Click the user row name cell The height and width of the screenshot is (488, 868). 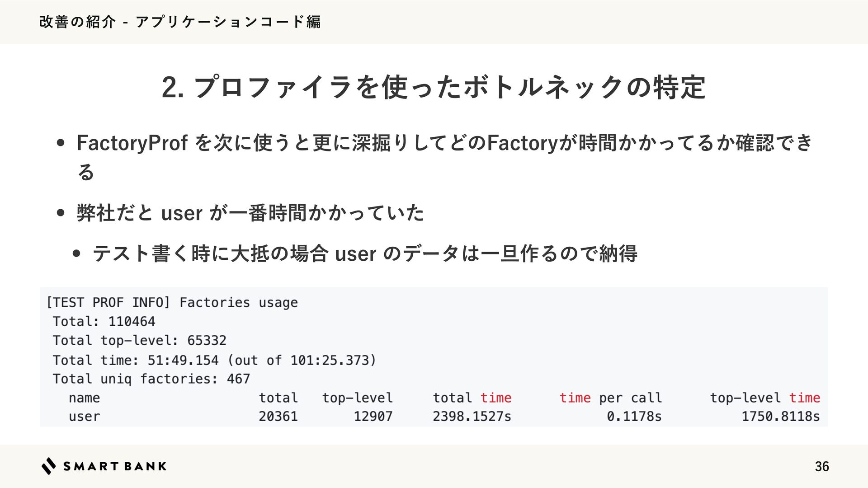[x=84, y=416]
